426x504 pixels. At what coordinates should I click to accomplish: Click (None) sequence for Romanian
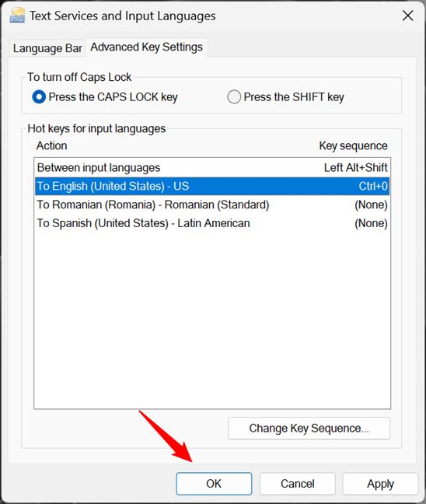371,205
